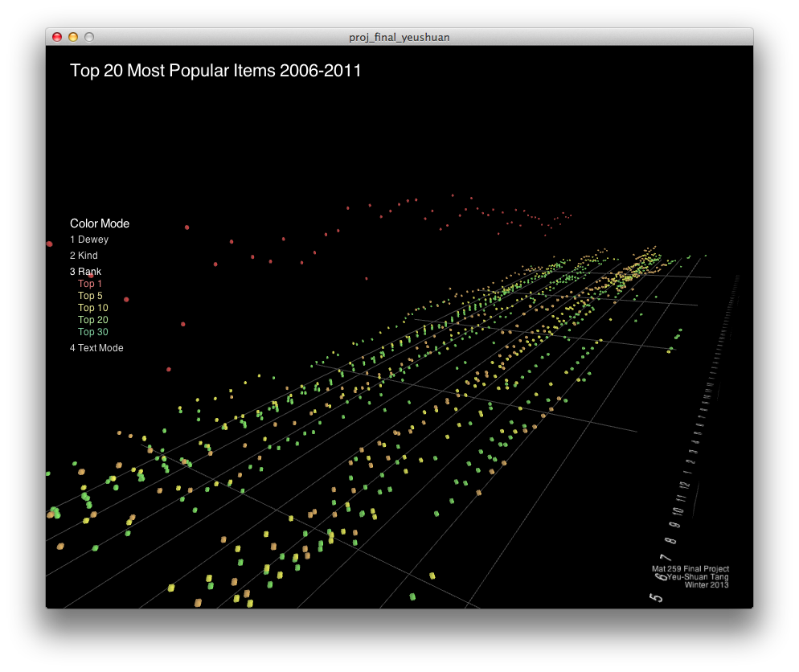
Task: Close the proj_final_yeushuan window
Action: (57, 37)
